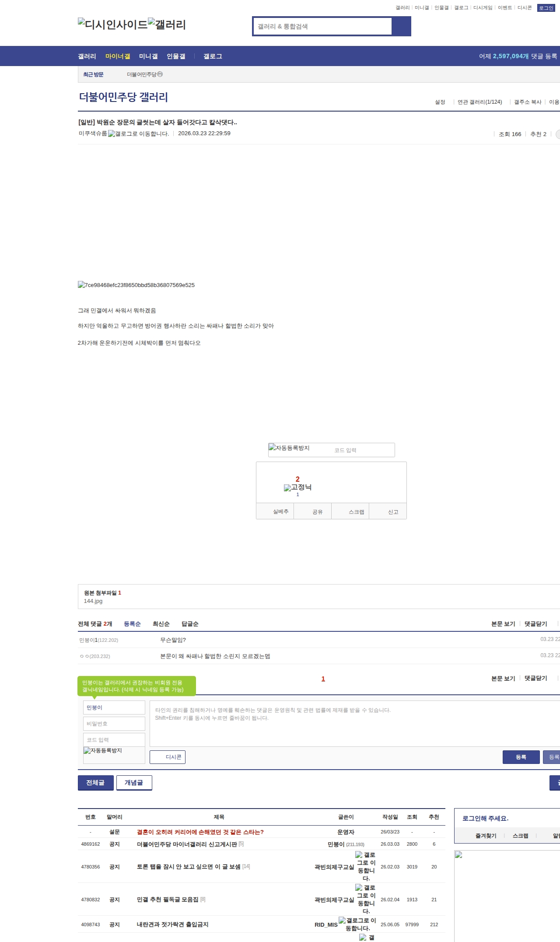Click the 디시인사이드 logo image
The image size is (560, 942).
coord(113,24)
